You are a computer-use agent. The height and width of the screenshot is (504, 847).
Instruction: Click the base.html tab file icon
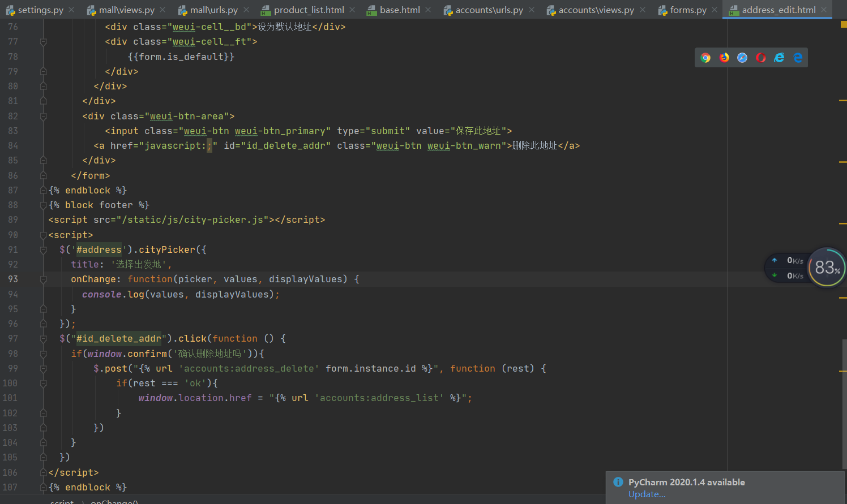372,10
